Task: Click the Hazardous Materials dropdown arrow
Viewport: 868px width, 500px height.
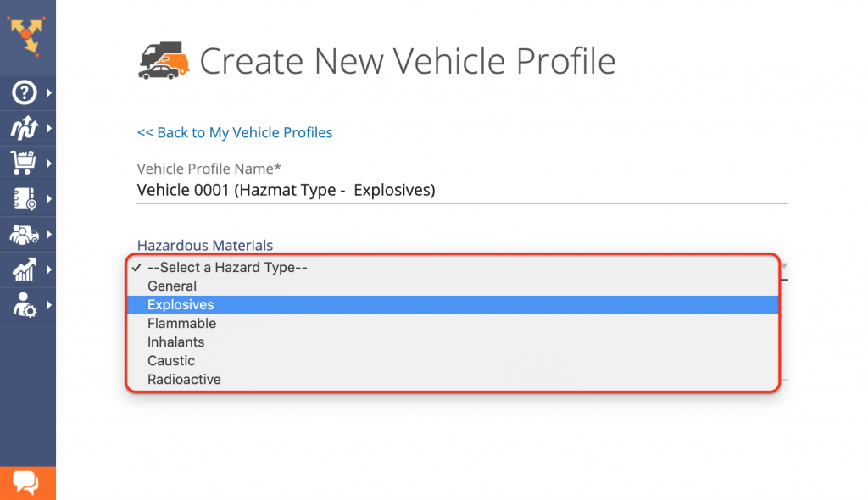Action: coord(784,266)
